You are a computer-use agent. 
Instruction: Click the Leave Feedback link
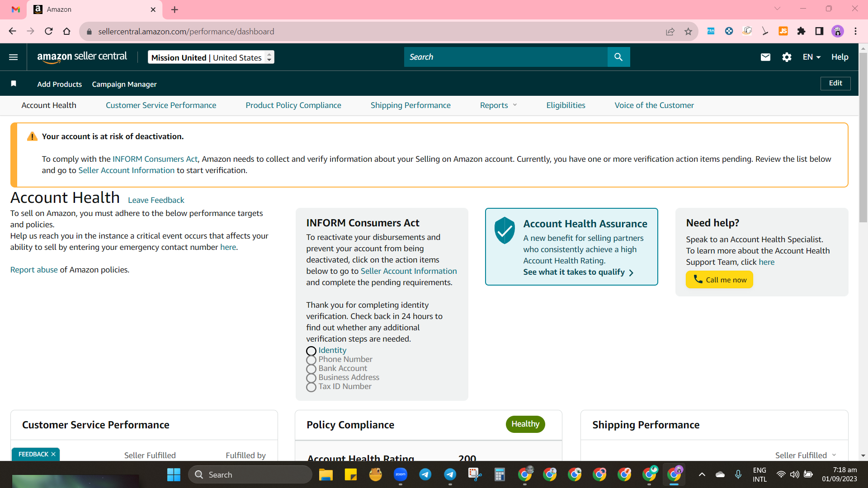click(156, 200)
